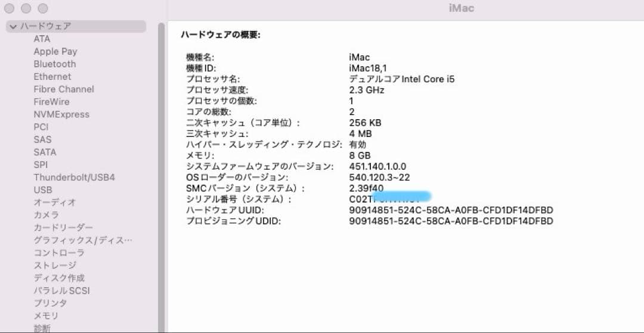This screenshot has width=644, height=333.
Task: Select ATA in the sidebar
Action: [x=42, y=39]
